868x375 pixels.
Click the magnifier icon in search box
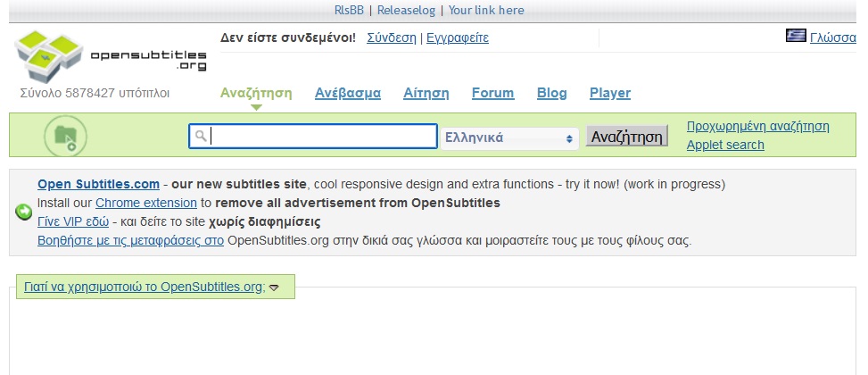click(201, 136)
